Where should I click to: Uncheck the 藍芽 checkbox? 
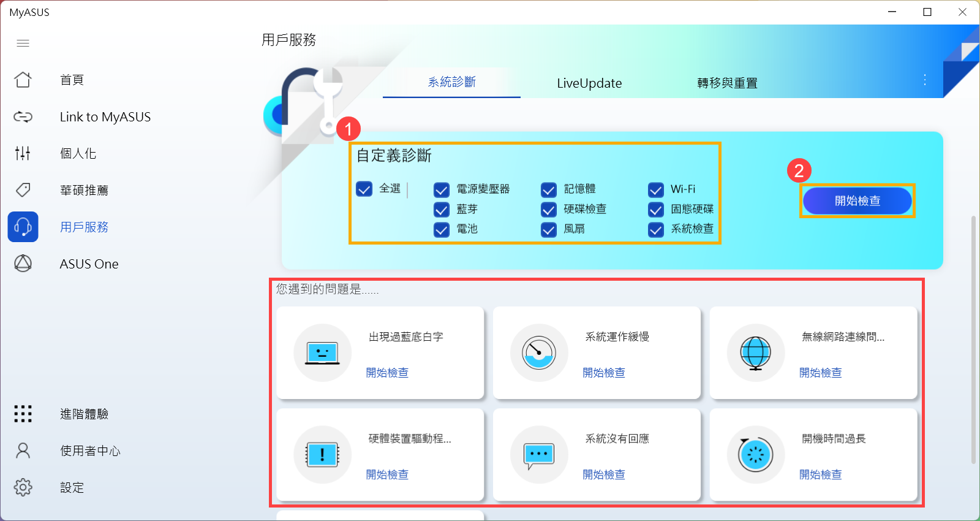click(x=442, y=210)
